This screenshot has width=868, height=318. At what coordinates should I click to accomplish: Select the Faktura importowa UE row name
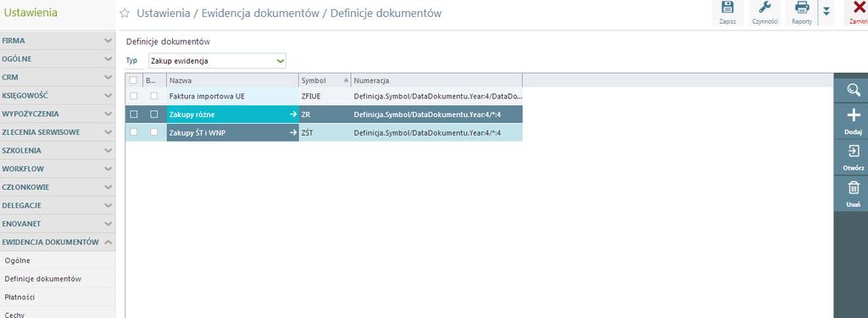pyautogui.click(x=207, y=96)
